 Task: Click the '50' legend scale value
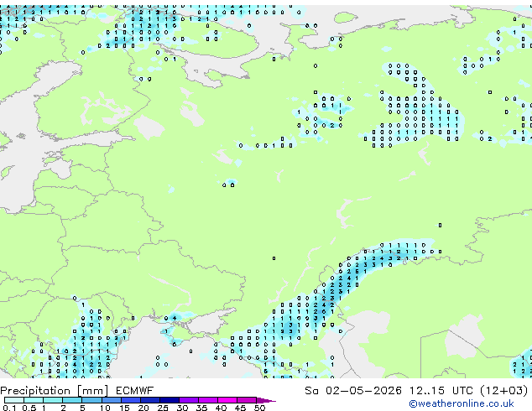pos(260,408)
